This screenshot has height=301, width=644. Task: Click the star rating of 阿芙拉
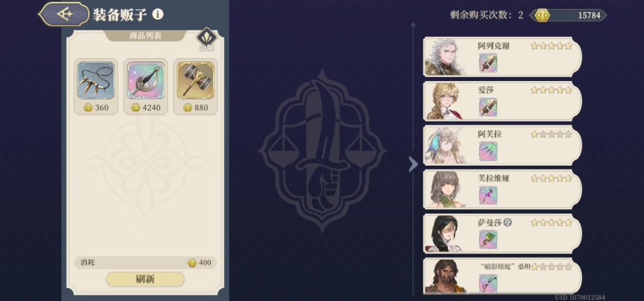coord(551,134)
